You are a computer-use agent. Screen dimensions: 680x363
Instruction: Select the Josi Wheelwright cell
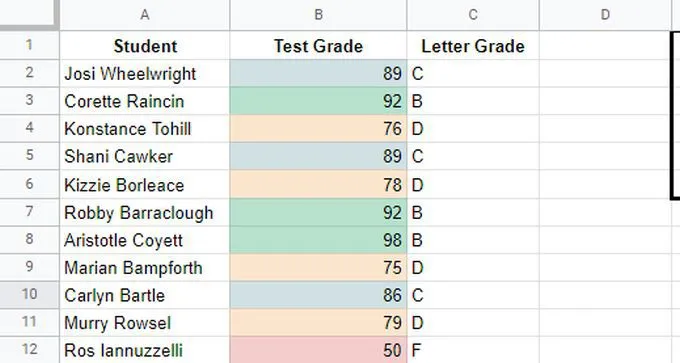pyautogui.click(x=145, y=73)
